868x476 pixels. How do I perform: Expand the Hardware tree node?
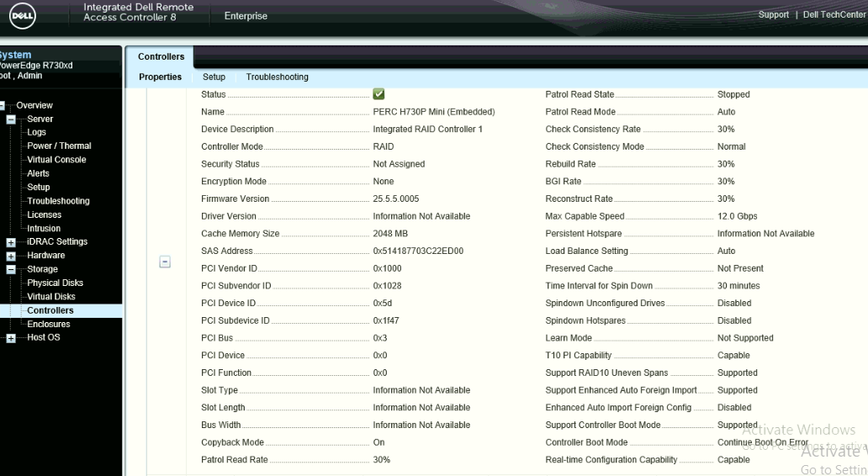pyautogui.click(x=11, y=256)
